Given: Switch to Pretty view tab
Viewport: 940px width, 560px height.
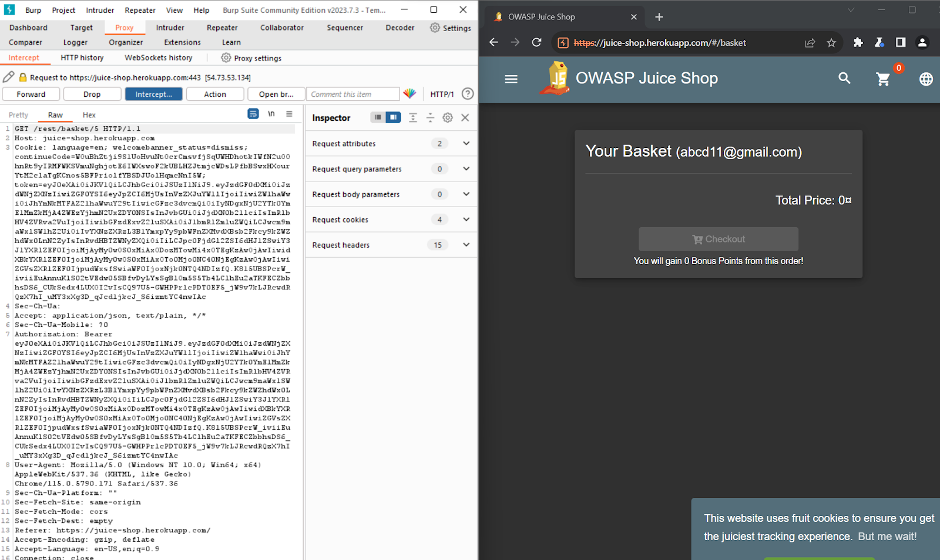Looking at the screenshot, I should tap(18, 115).
